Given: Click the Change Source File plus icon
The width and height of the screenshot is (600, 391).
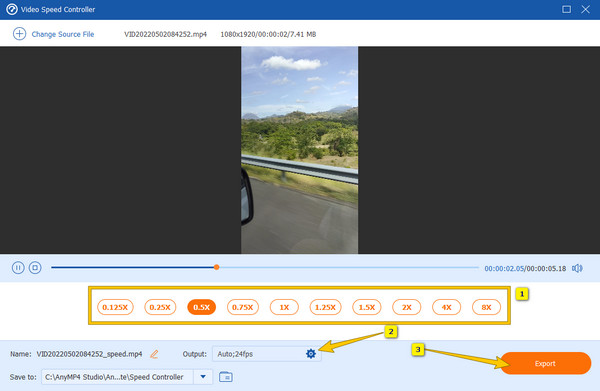Looking at the screenshot, I should pos(19,34).
